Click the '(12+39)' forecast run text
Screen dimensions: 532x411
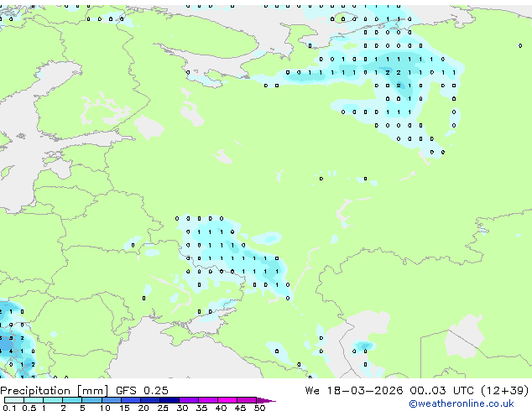pos(504,391)
